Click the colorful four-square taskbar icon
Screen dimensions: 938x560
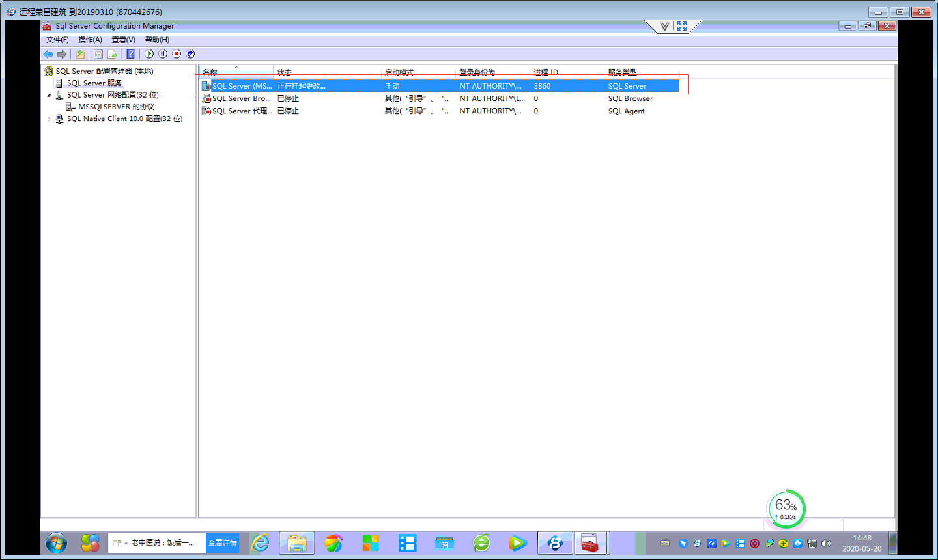pos(371,542)
